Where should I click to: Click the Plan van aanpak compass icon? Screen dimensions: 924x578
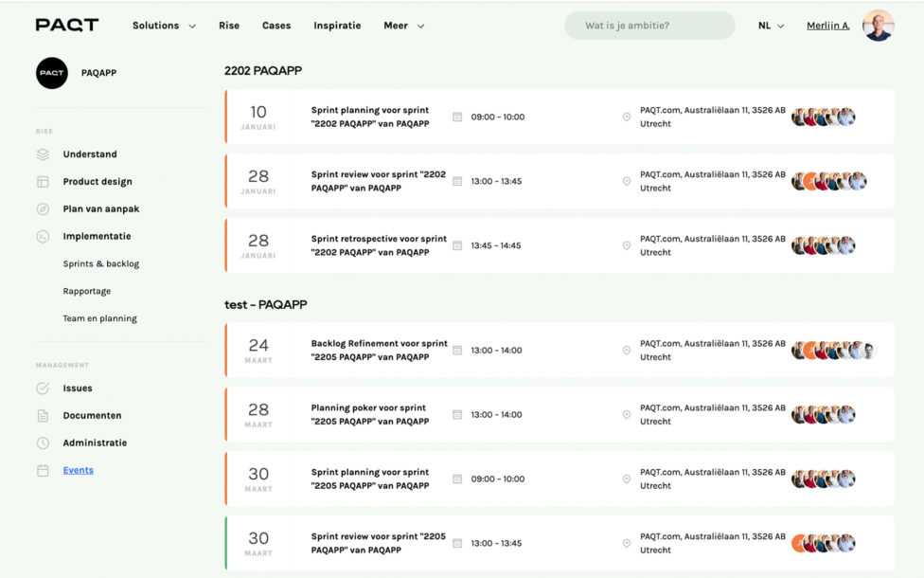[x=43, y=208]
